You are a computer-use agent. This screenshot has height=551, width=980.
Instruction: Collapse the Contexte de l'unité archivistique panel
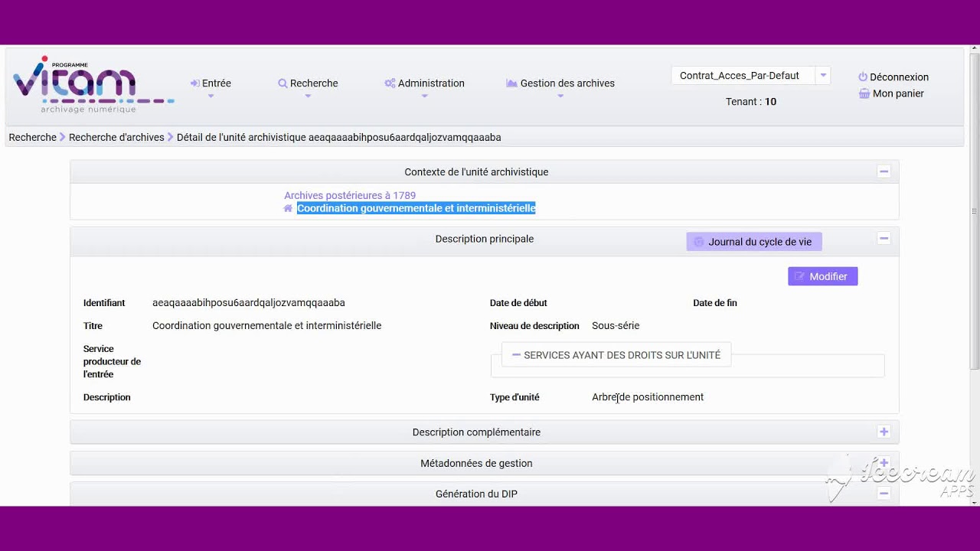[884, 171]
